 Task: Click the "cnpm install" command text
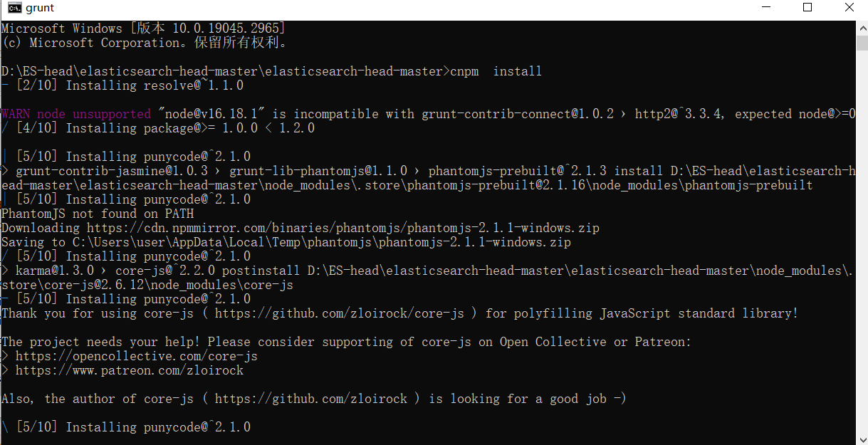496,71
